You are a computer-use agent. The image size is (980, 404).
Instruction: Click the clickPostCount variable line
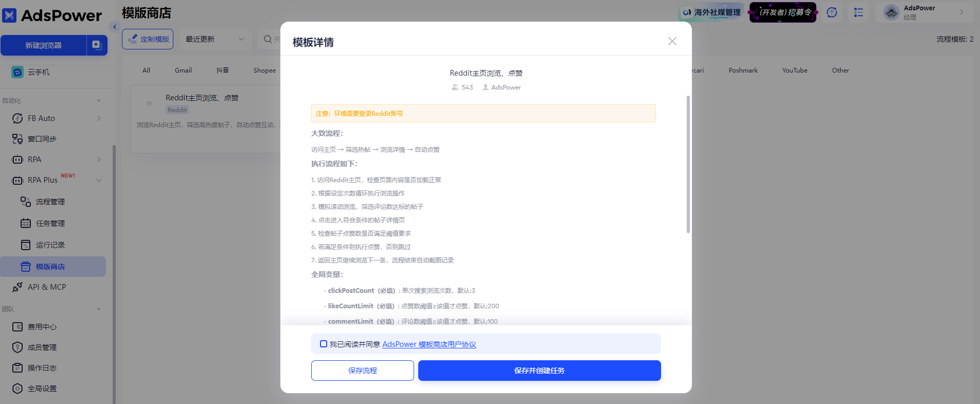coord(399,291)
